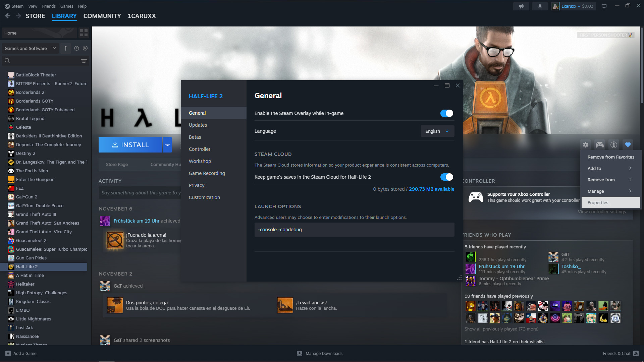
Task: Open the Controller properties tab
Action: tap(214, 149)
